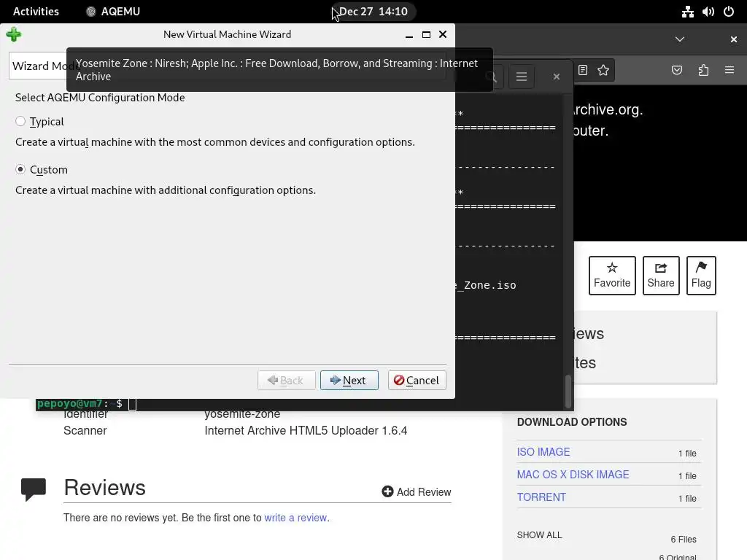Click the '6 Files' count text

(684, 539)
